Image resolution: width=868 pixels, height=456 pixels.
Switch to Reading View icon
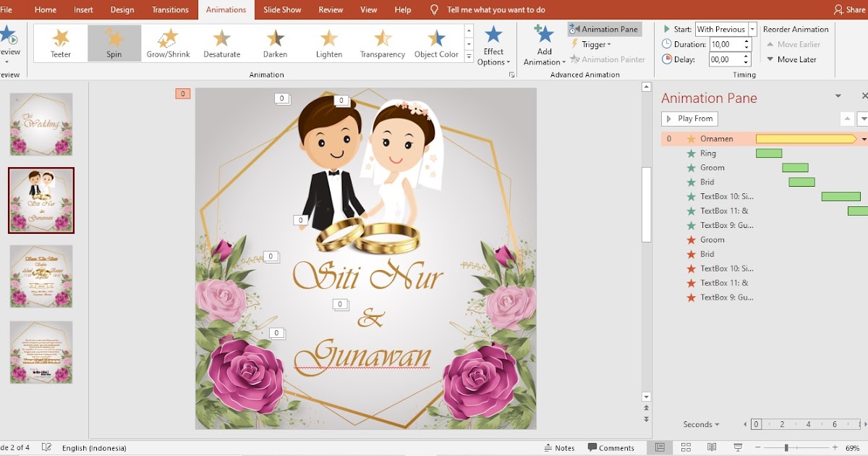[x=711, y=447]
